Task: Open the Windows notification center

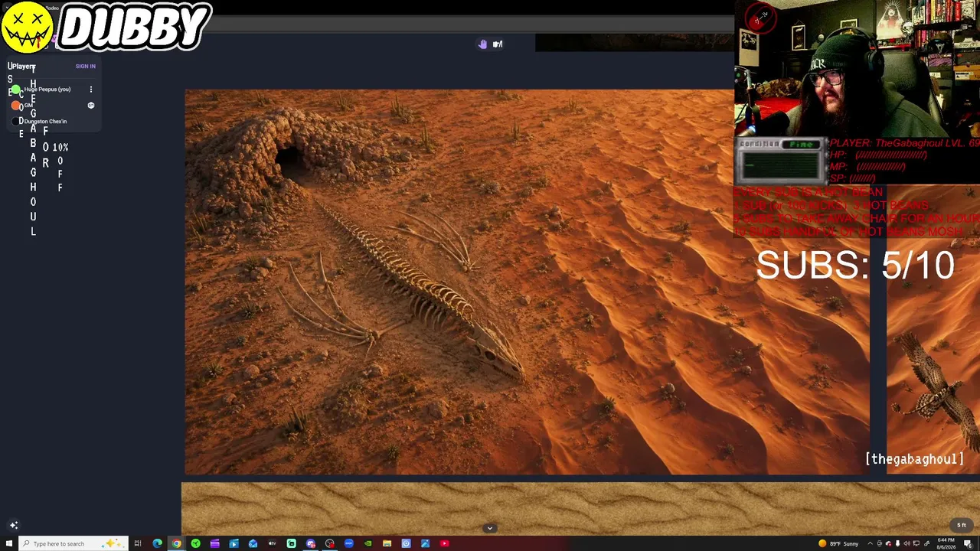Action: tap(968, 543)
